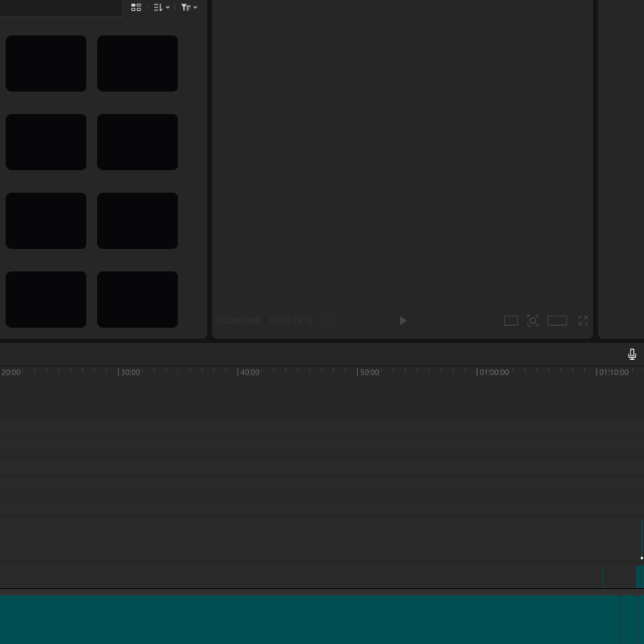This screenshot has width=644, height=644.
Task: Open the preview zoom-to-fit icon
Action: coord(533,320)
